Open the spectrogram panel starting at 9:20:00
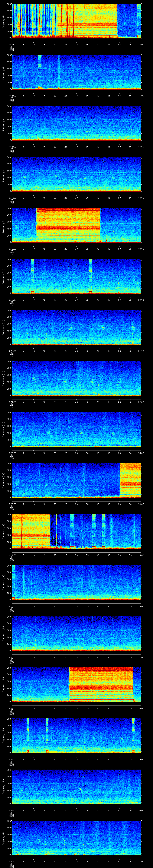The width and height of the screenshot is (153, 868). point(77,327)
